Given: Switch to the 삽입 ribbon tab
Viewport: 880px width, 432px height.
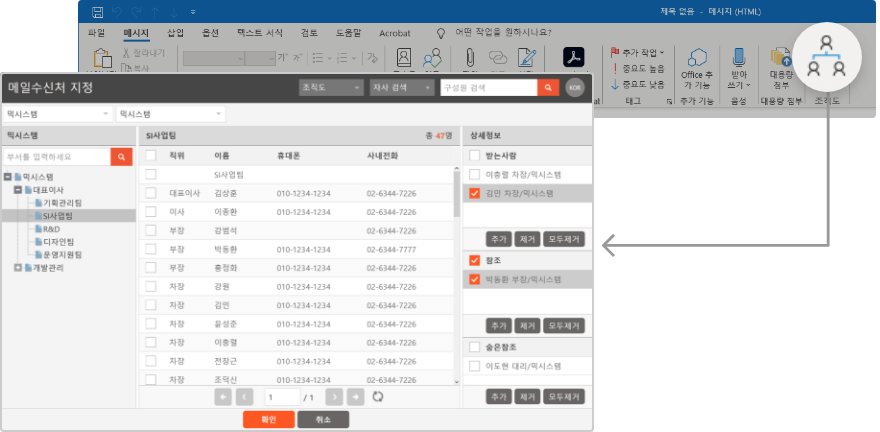Looking at the screenshot, I should 175,33.
